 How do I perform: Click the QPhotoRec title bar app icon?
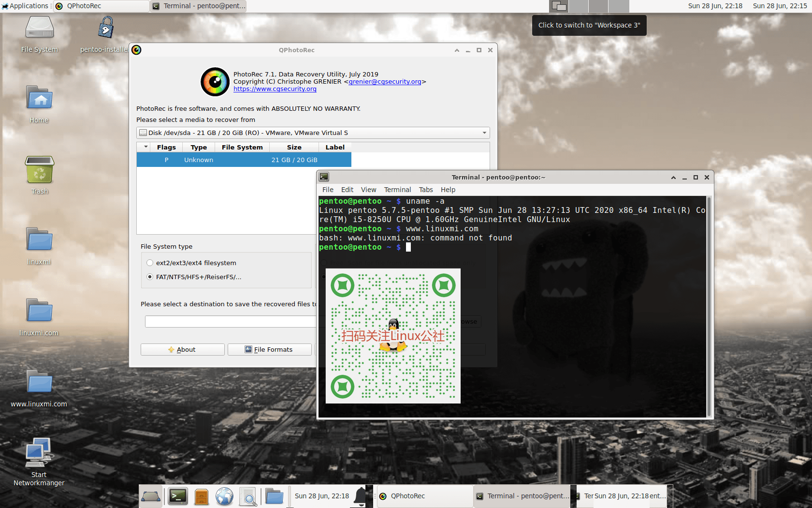(x=136, y=50)
